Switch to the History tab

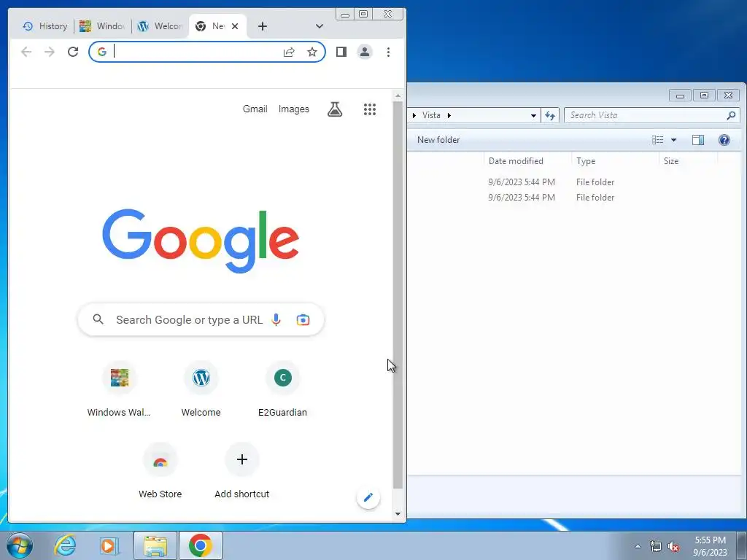(45, 26)
